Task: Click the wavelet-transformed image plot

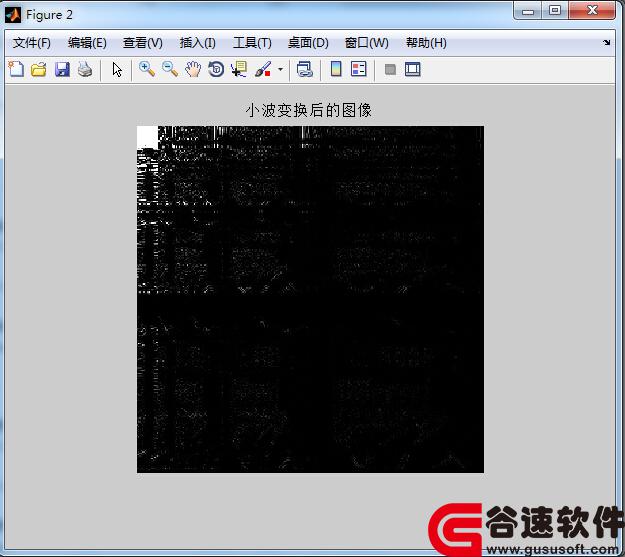Action: click(x=311, y=299)
